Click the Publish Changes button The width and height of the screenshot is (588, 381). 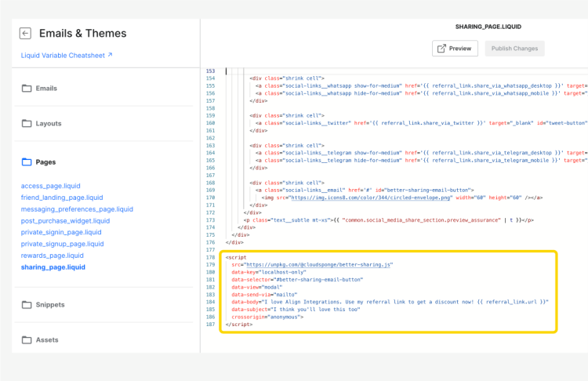[514, 49]
